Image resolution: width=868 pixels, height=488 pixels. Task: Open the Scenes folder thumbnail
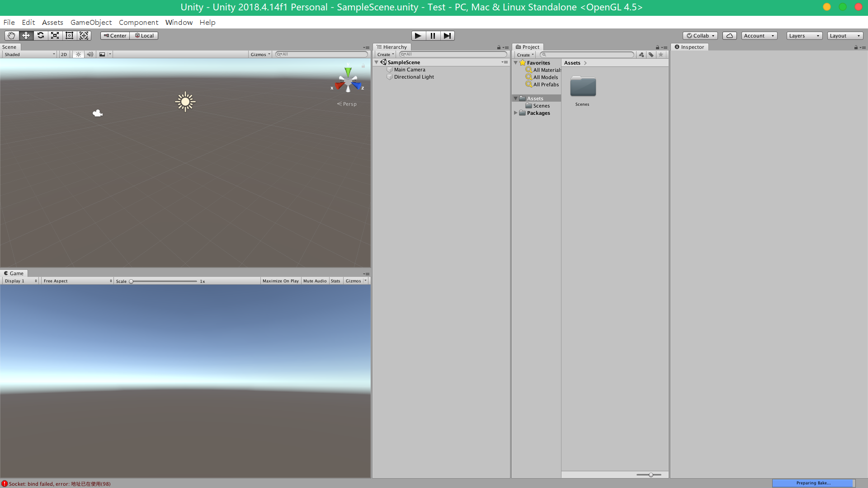[x=582, y=87]
